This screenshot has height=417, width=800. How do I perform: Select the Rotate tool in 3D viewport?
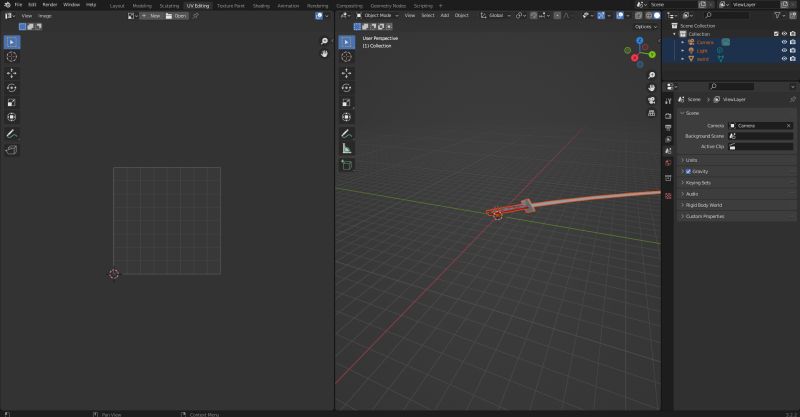point(346,88)
